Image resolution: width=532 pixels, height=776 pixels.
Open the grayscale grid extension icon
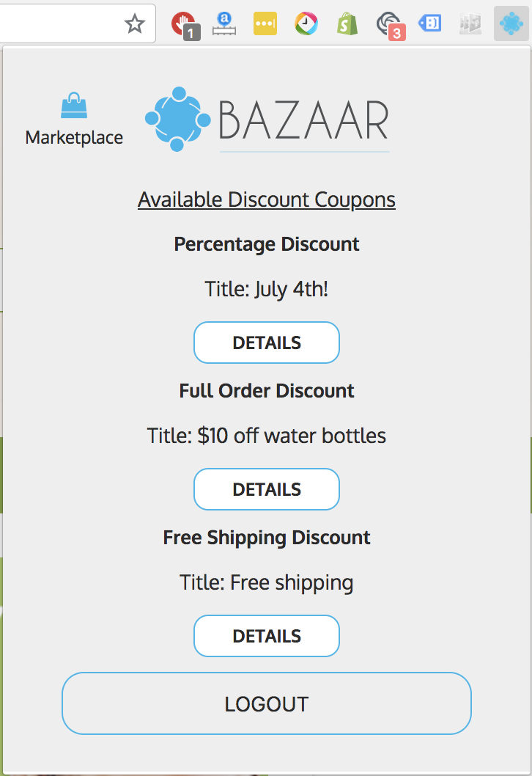click(x=470, y=23)
